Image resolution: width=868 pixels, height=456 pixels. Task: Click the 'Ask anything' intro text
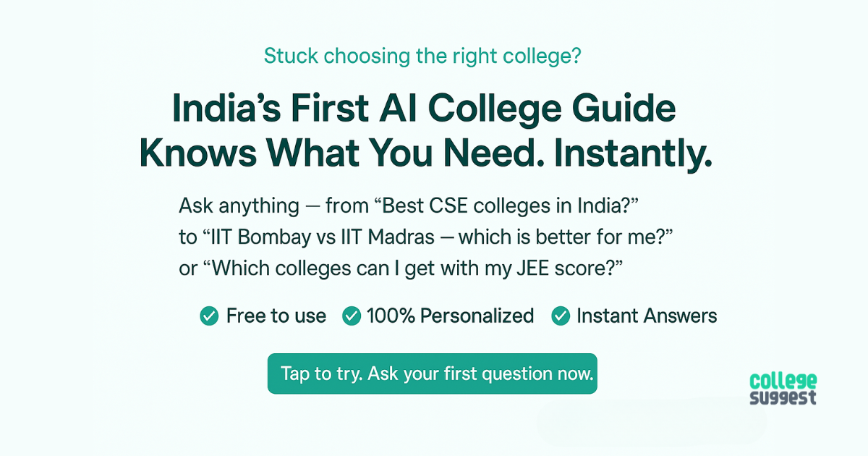pyautogui.click(x=239, y=206)
